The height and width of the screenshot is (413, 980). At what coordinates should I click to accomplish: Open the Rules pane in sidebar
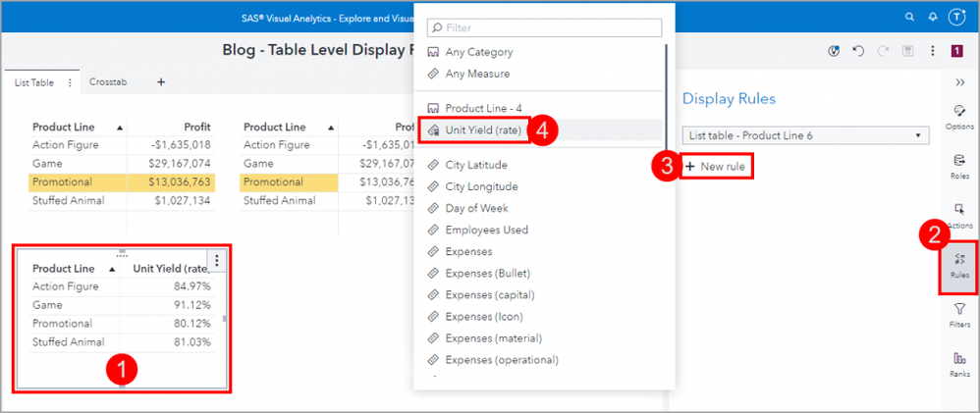click(959, 265)
